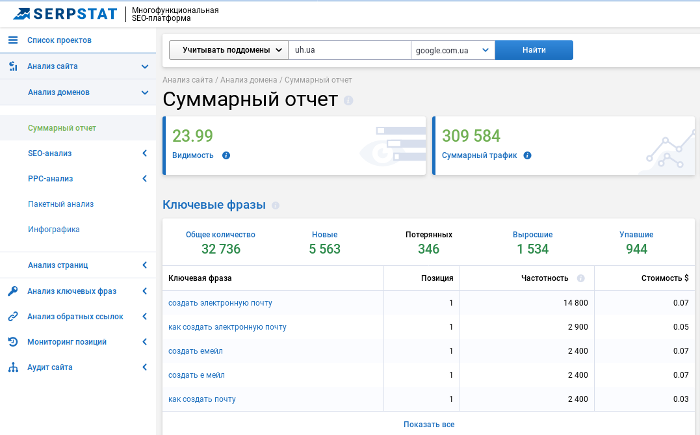Viewport: 700px width, 435px height.
Task: Click the history icon for Мониторинг позиций
Action: point(13,342)
